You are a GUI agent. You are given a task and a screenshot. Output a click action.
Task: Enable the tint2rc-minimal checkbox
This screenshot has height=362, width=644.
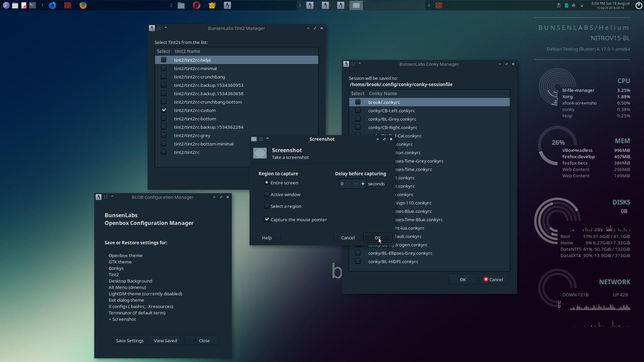pos(164,68)
